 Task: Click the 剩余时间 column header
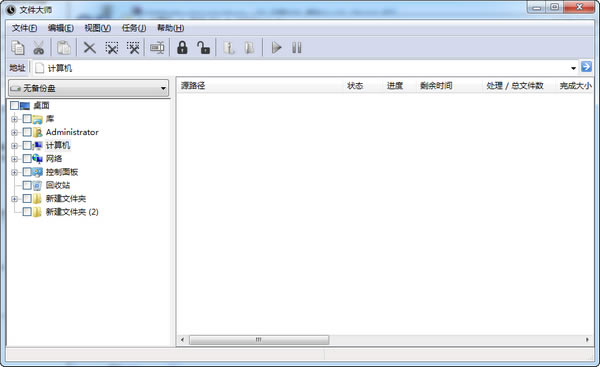pos(449,85)
